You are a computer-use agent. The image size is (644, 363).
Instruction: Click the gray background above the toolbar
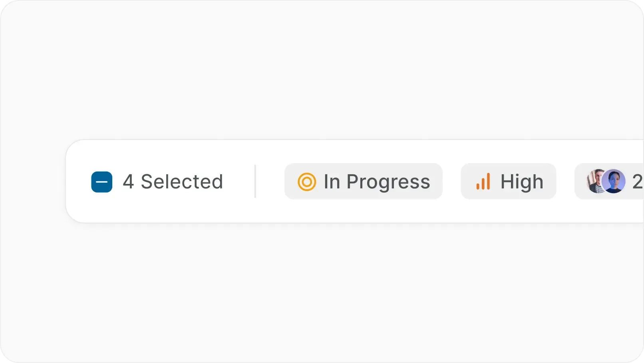pos(320,72)
